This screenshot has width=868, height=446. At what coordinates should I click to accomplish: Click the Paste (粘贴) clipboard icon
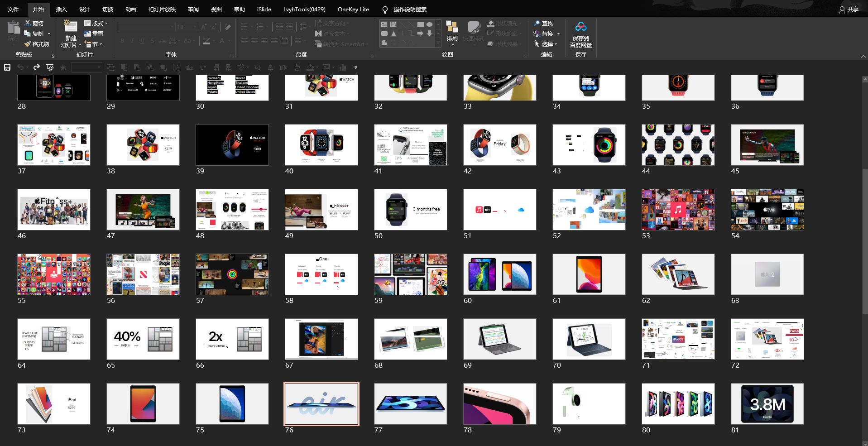[x=13, y=28]
